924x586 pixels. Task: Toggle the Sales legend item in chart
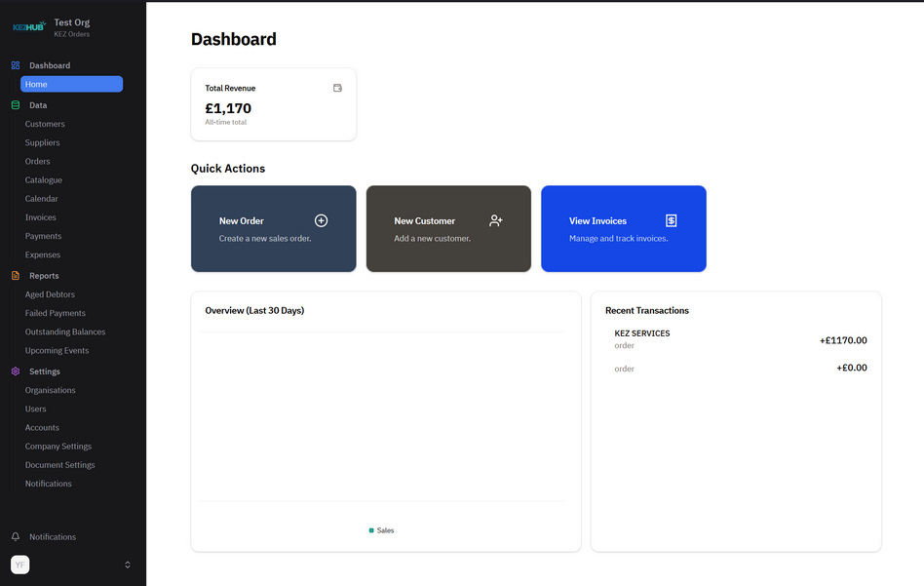(x=382, y=530)
